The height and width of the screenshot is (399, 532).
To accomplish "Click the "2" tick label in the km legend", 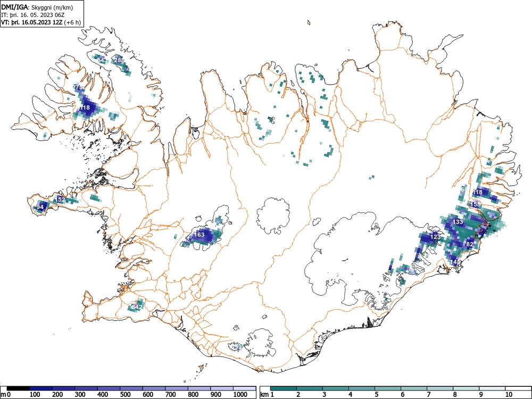I will point(298,395).
